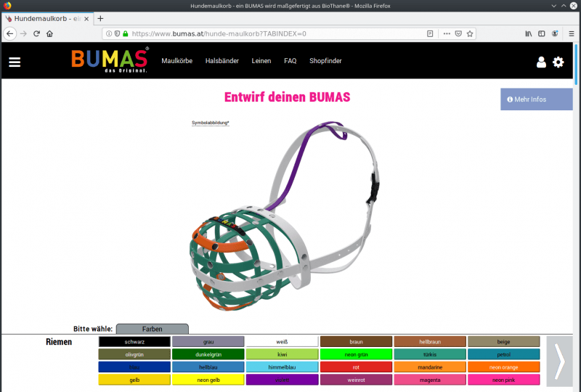Pick the neon gelb color swatch
Image resolution: width=581 pixels, height=392 pixels.
point(208,380)
